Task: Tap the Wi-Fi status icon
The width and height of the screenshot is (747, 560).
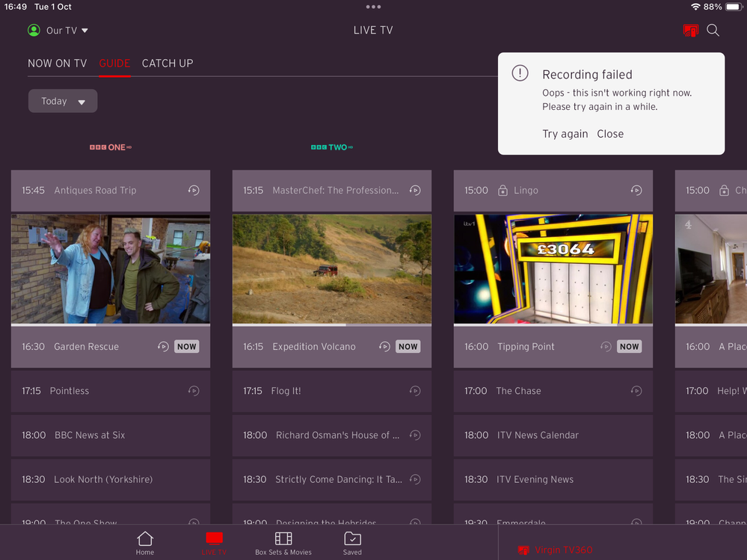Action: point(695,7)
